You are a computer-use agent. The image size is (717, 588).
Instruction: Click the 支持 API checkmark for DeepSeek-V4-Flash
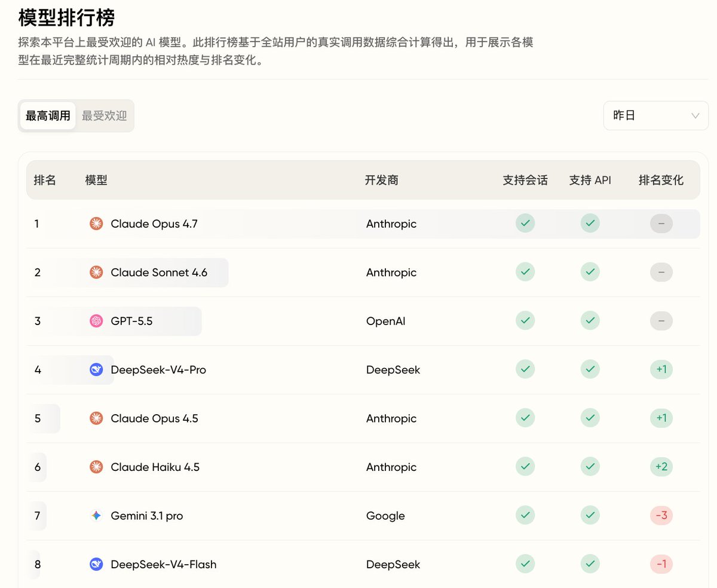[590, 565]
